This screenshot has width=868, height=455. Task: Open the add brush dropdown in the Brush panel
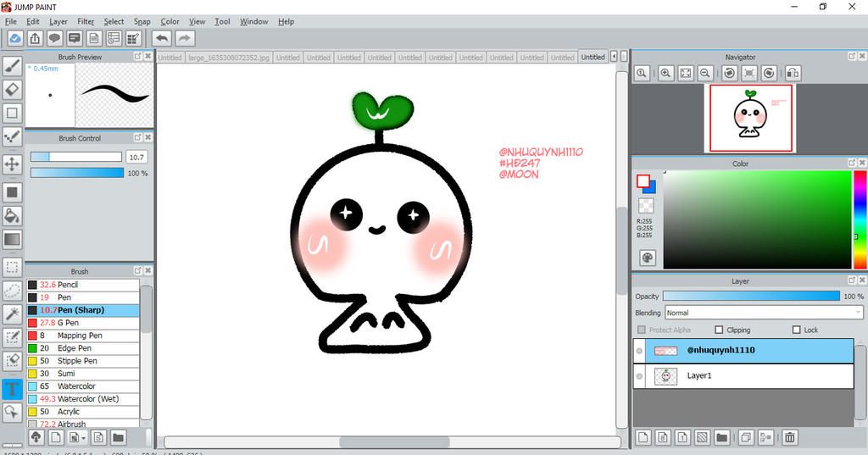pyautogui.click(x=77, y=438)
